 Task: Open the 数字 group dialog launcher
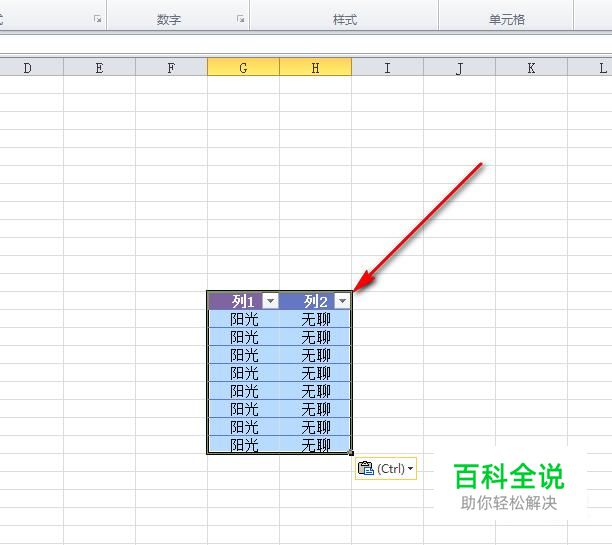click(x=241, y=19)
